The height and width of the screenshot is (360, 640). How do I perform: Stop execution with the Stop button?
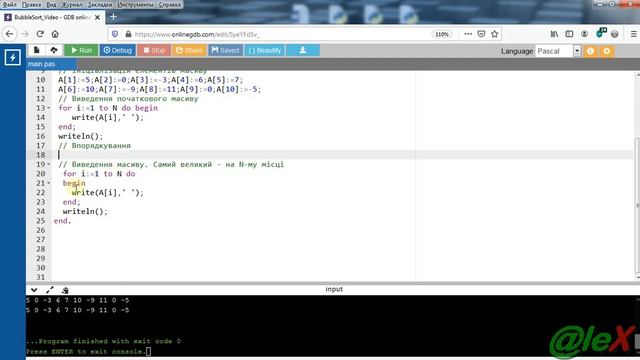[x=154, y=50]
